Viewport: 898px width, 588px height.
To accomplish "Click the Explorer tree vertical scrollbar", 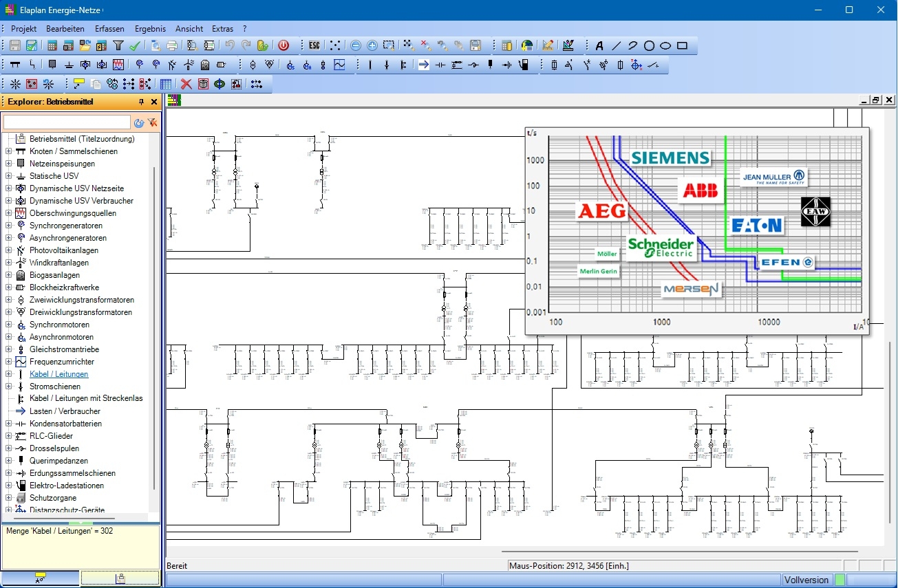I will click(154, 327).
